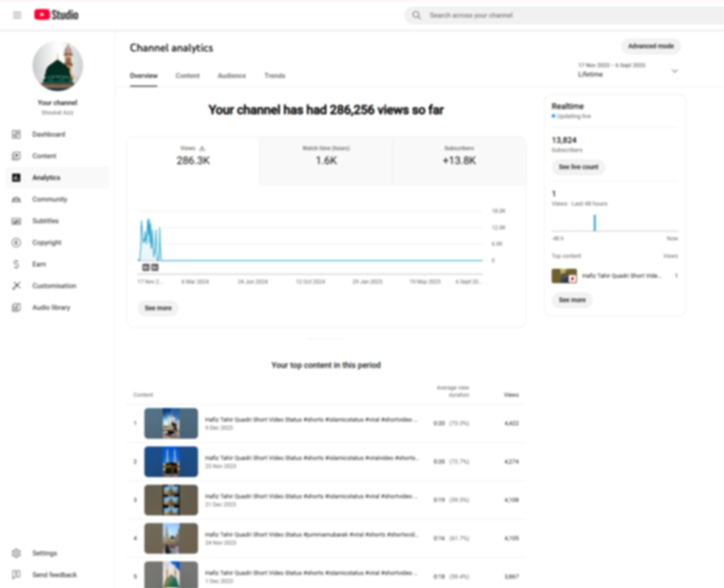Open the Content section icon
This screenshot has height=588, width=724.
(16, 156)
